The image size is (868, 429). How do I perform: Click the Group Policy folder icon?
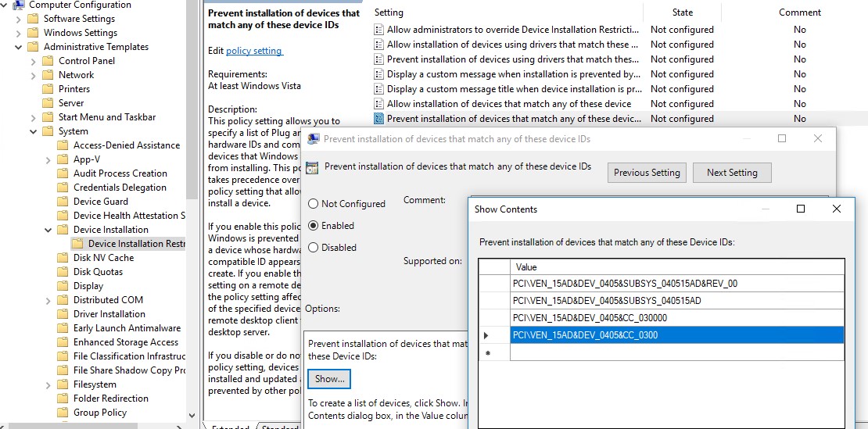coord(63,413)
